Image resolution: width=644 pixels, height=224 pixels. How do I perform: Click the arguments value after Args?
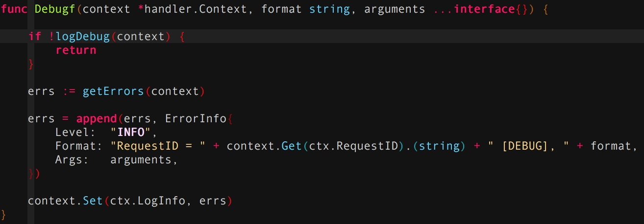click(x=141, y=159)
